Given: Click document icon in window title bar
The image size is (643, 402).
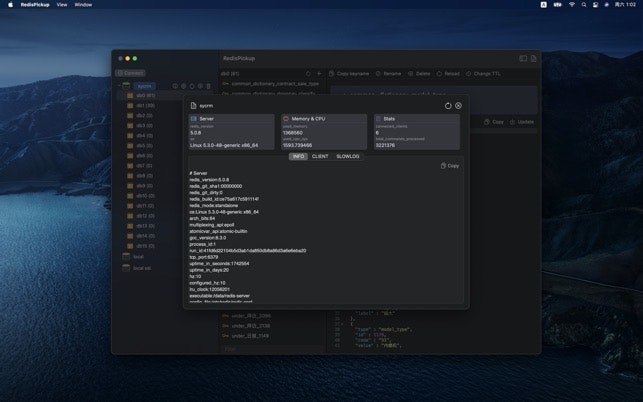Looking at the screenshot, I should click(534, 59).
